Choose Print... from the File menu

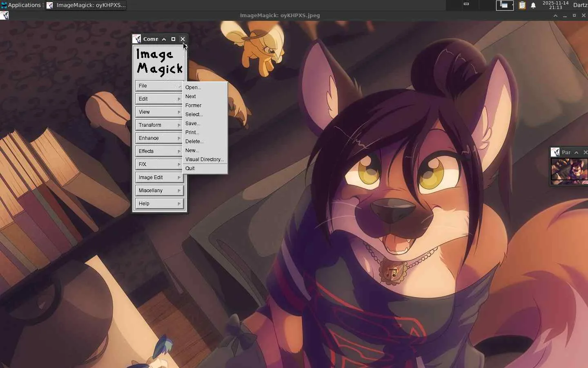click(205, 132)
